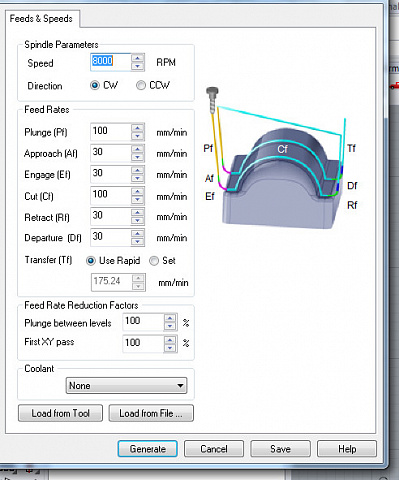Increase Approach (Af) feed rate

[x=137, y=149]
